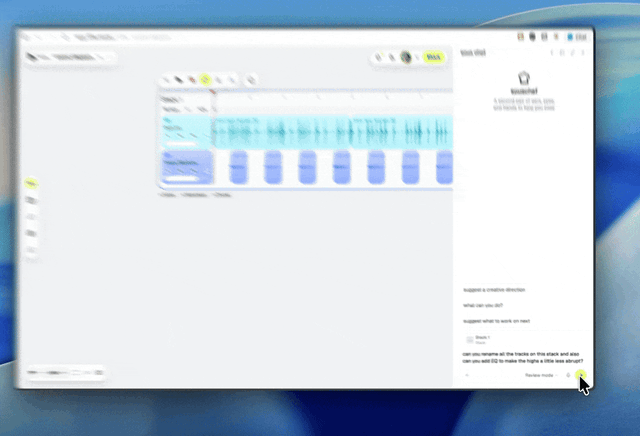Screen dimensions: 640x436
Task: Click the red icon in the stack toolbar
Action: pos(192,80)
